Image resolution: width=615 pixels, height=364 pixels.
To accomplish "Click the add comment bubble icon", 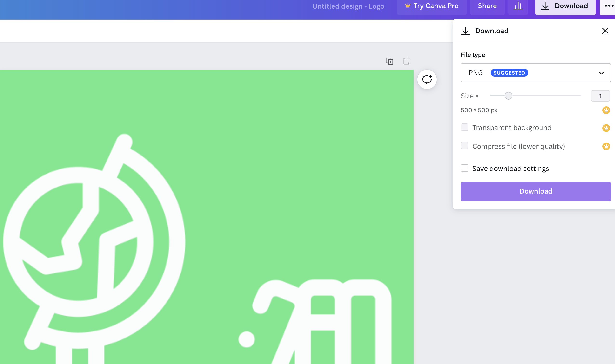I will [427, 79].
